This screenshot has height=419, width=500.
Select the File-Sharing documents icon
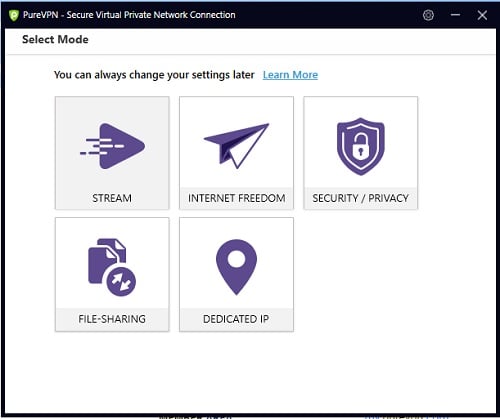112,267
